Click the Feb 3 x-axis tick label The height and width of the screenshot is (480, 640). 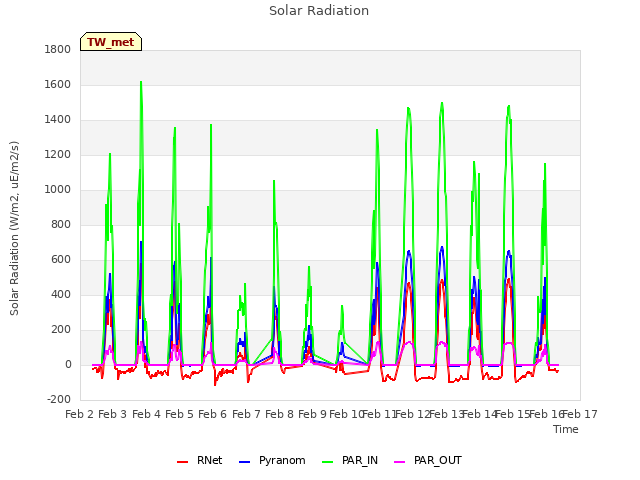[x=113, y=414]
